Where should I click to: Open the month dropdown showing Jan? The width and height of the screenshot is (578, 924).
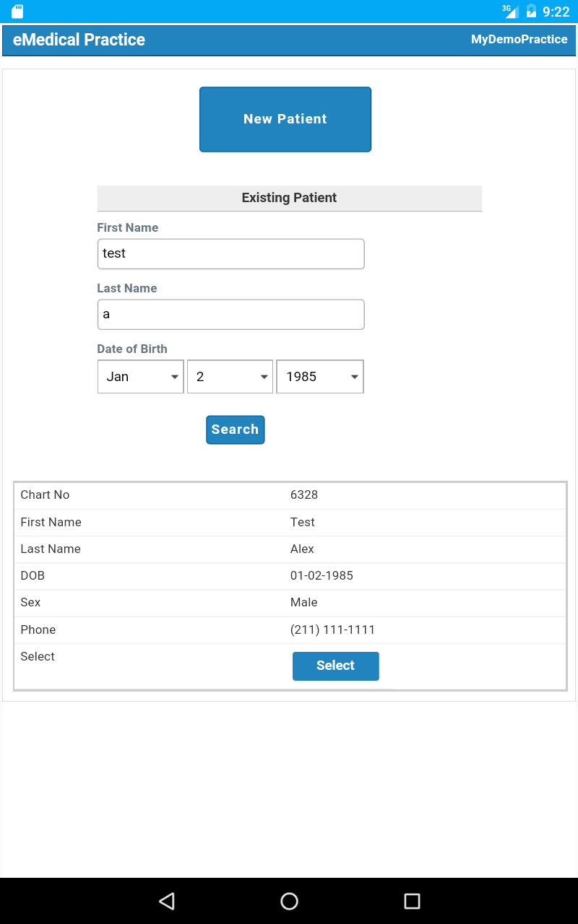tap(140, 376)
